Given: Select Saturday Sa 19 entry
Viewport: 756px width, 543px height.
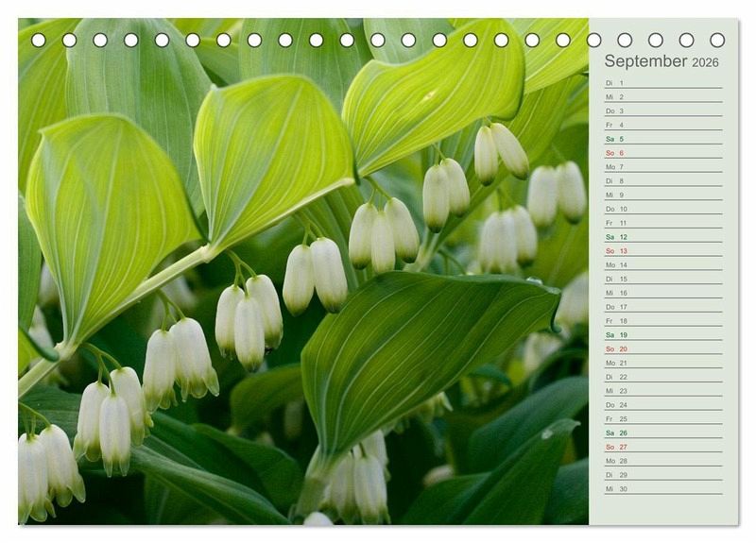Looking at the screenshot, I should (662, 334).
